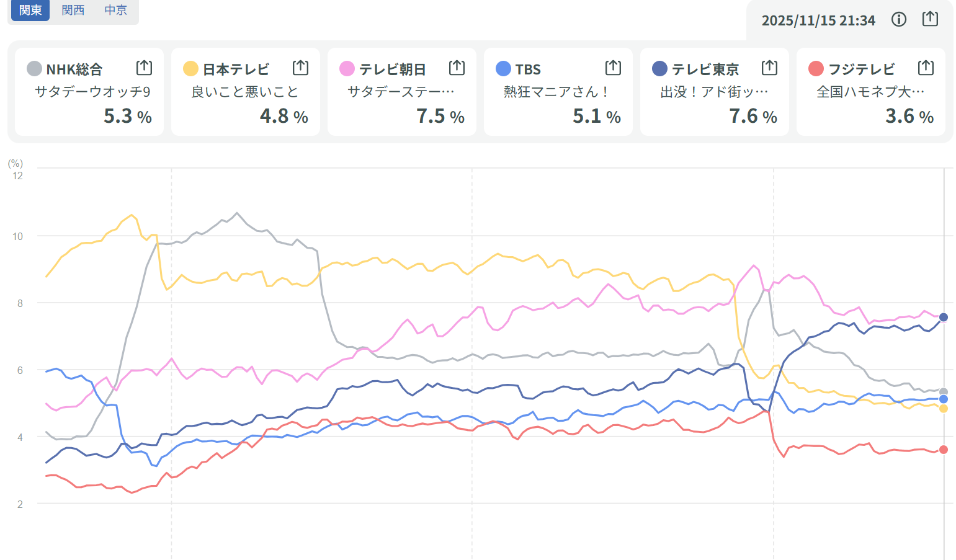Click the フジテレビ red color dot
Screen dimensions: 956x560
point(816,69)
